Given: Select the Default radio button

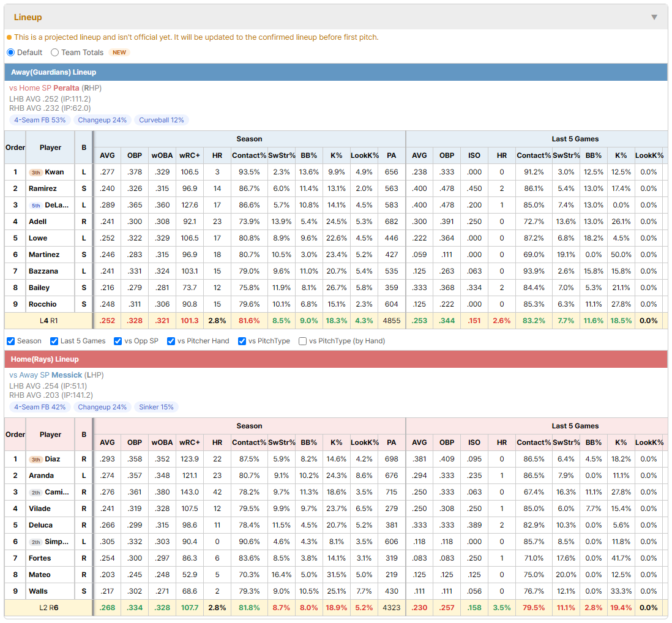Looking at the screenshot, I should (x=11, y=52).
